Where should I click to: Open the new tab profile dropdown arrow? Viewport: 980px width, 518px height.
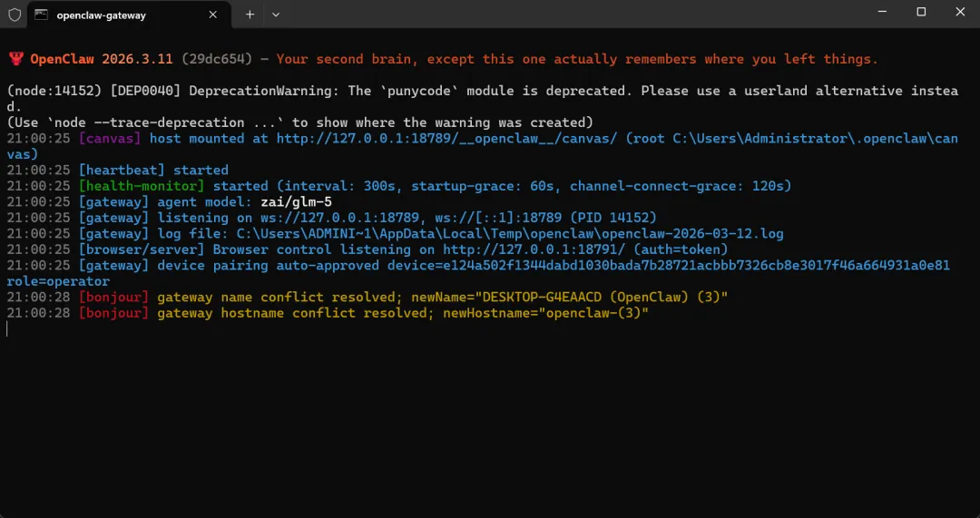(x=276, y=15)
